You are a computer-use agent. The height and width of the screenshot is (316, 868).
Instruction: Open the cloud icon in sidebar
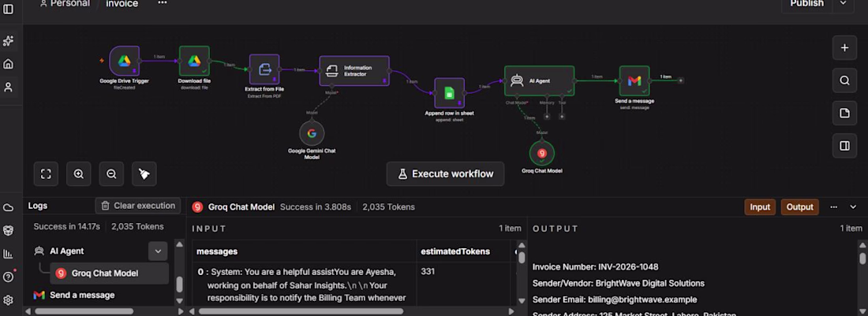[9, 208]
